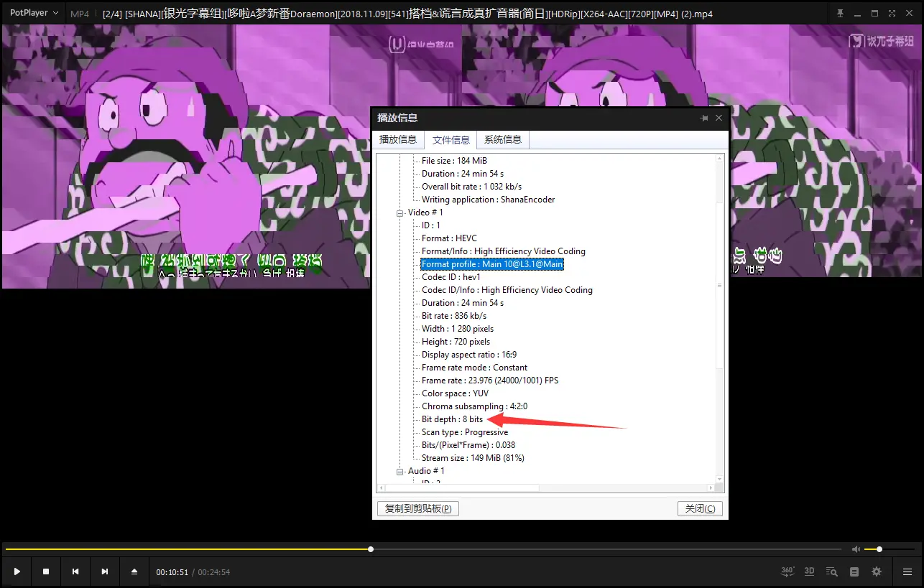Show the chapter/subtitle list icon
The width and height of the screenshot is (924, 588).
click(x=854, y=571)
